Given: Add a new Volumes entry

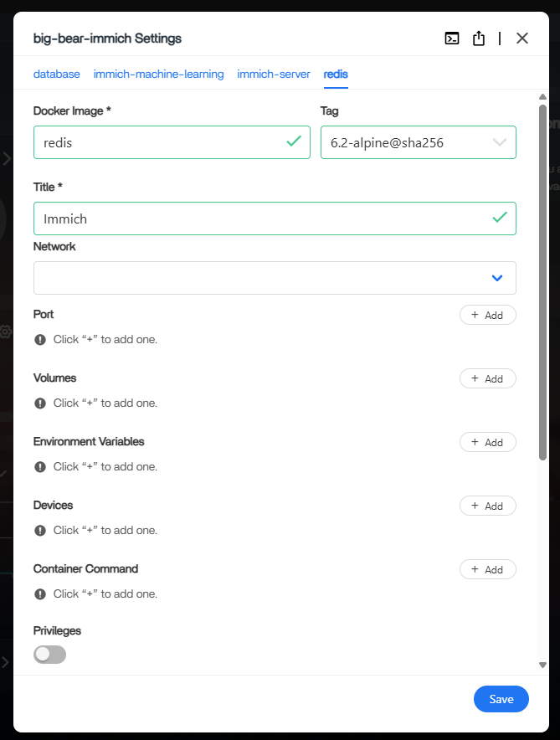Looking at the screenshot, I should click(x=487, y=378).
